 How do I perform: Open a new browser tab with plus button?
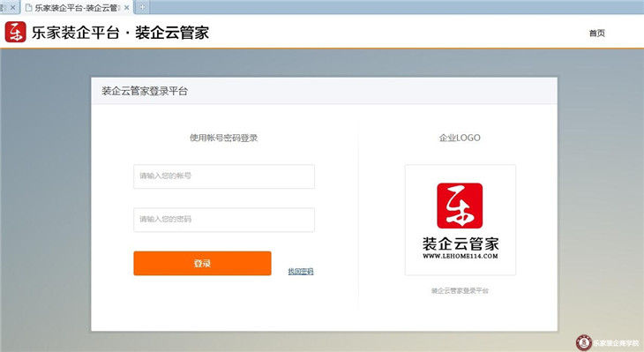pos(142,7)
